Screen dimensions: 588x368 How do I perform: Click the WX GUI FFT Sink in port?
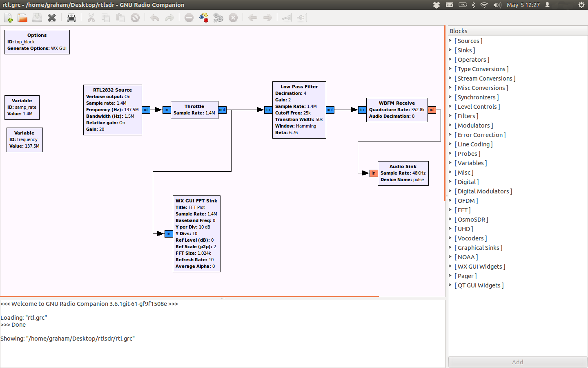[x=168, y=233]
